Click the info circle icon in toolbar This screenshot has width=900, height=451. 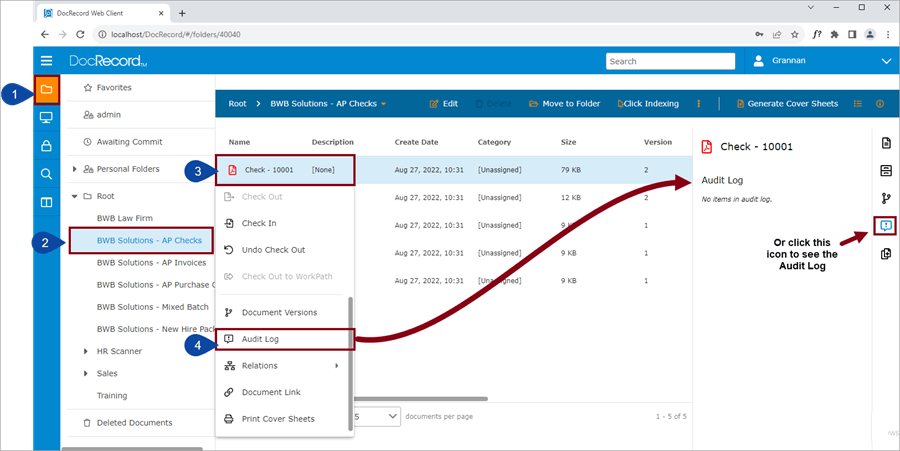click(x=880, y=104)
